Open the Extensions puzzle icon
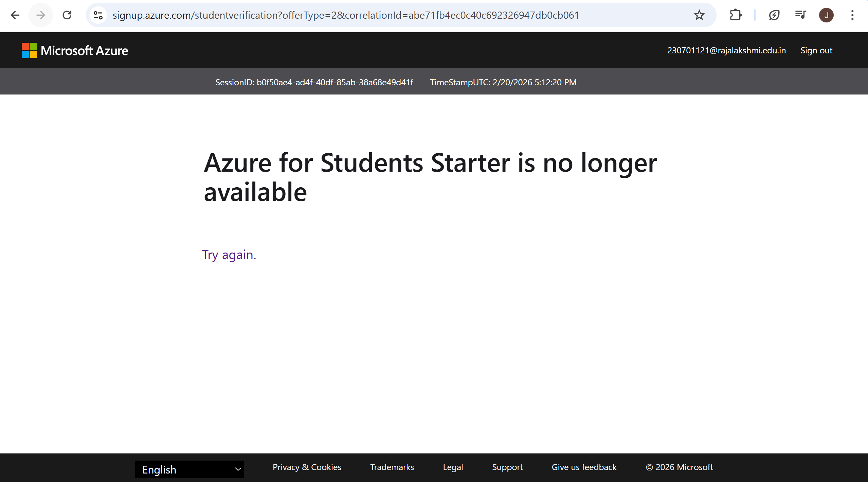The width and height of the screenshot is (868, 482). pyautogui.click(x=736, y=15)
